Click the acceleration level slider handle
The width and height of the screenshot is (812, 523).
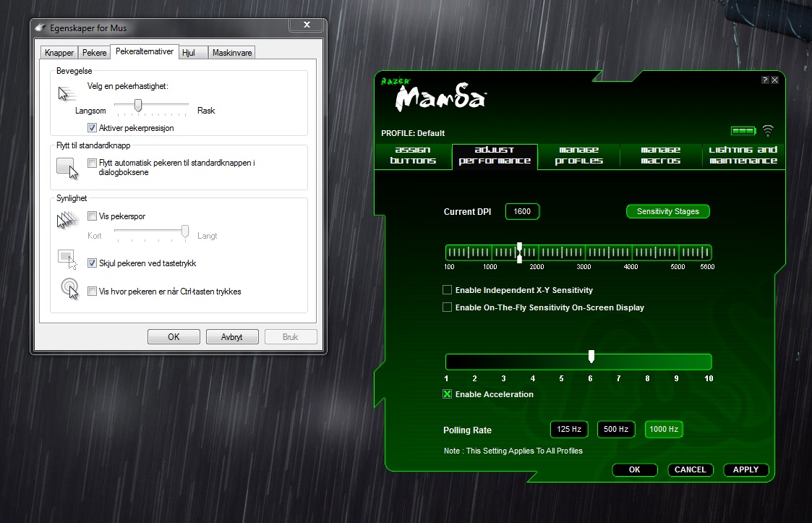(x=591, y=356)
